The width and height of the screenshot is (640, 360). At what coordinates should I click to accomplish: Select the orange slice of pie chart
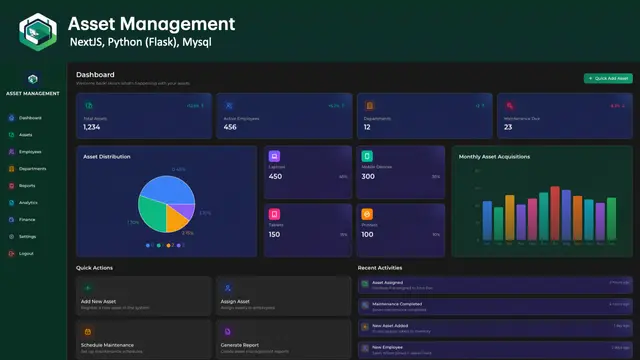tap(174, 219)
